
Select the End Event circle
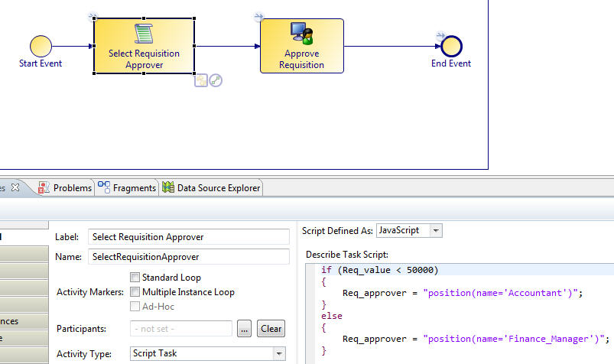click(x=451, y=46)
